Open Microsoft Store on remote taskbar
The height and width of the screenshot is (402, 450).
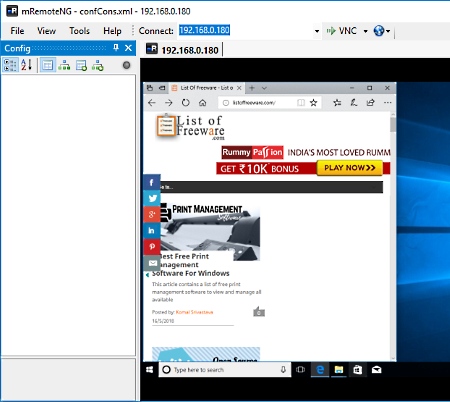pyautogui.click(x=358, y=370)
